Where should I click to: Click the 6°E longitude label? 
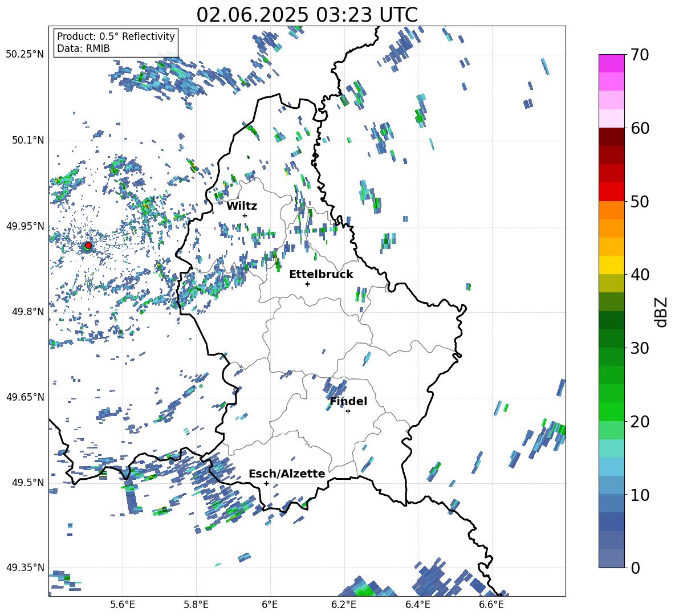(270, 605)
